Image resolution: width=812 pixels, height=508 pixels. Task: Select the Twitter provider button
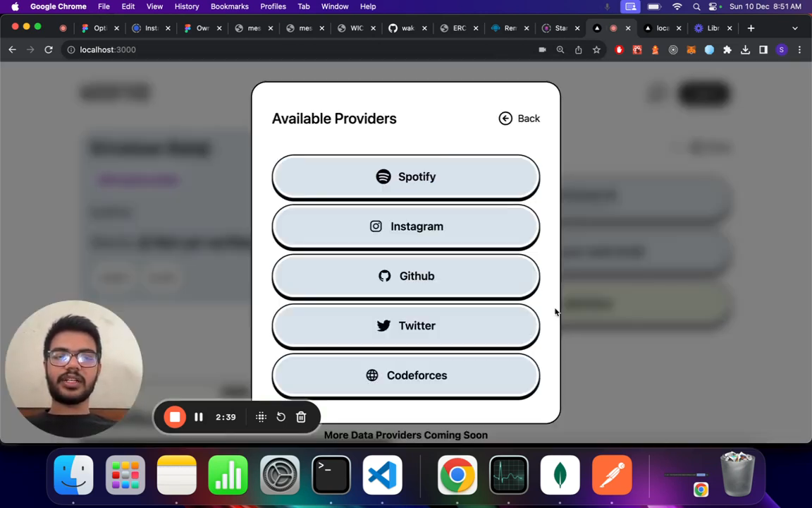405,326
